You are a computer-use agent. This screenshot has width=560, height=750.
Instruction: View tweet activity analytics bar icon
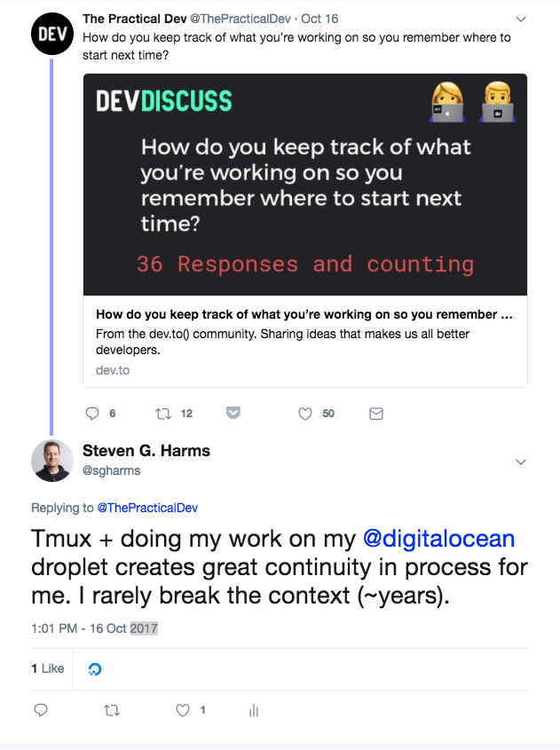pyautogui.click(x=254, y=710)
